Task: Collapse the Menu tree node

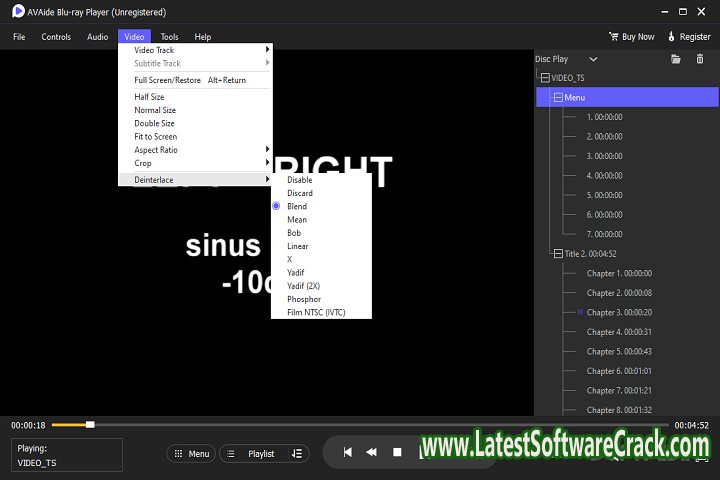Action: coord(558,97)
